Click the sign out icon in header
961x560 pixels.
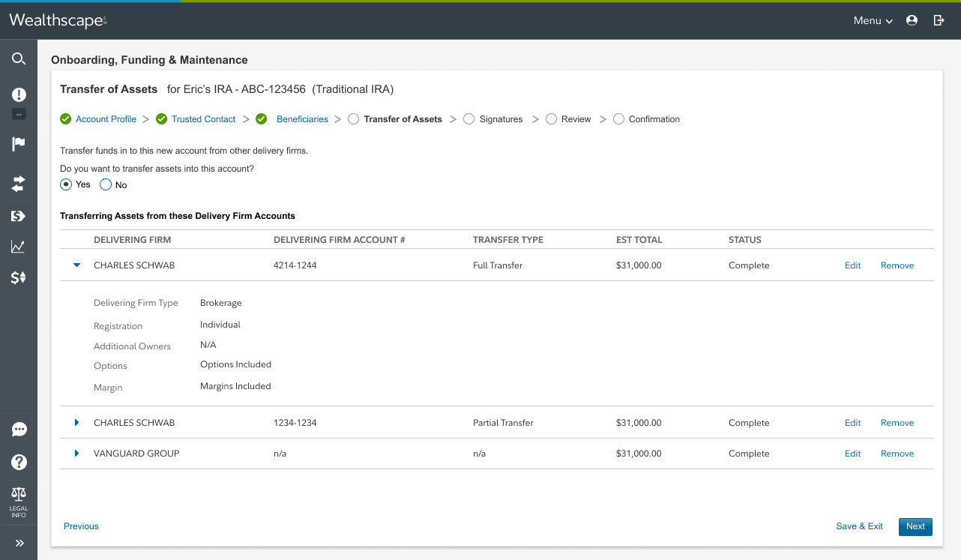coord(939,20)
